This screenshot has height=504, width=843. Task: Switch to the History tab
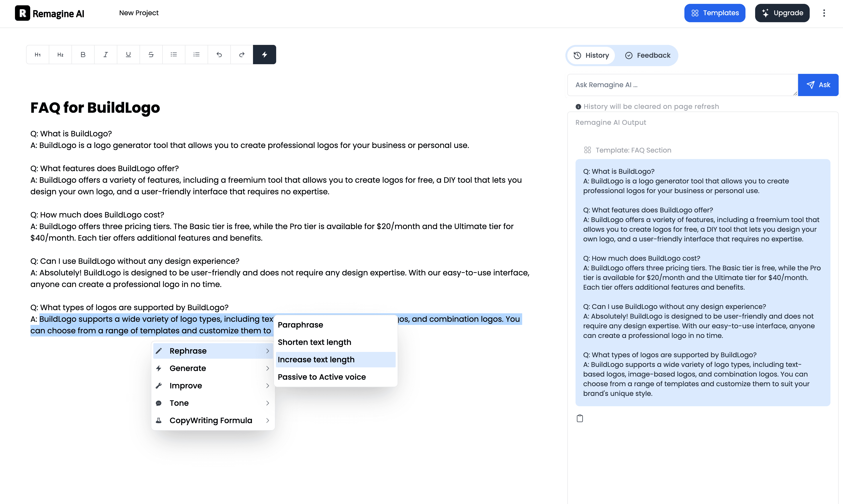[x=591, y=55]
